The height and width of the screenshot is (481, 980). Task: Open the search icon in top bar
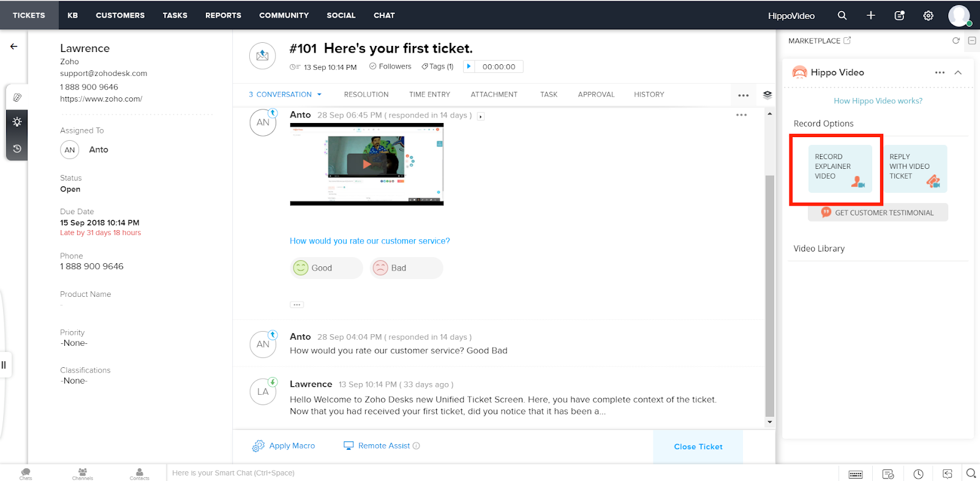click(x=842, y=15)
